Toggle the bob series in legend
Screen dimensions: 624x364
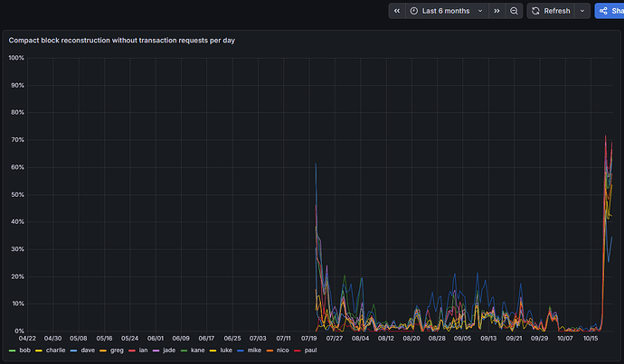[x=24, y=350]
